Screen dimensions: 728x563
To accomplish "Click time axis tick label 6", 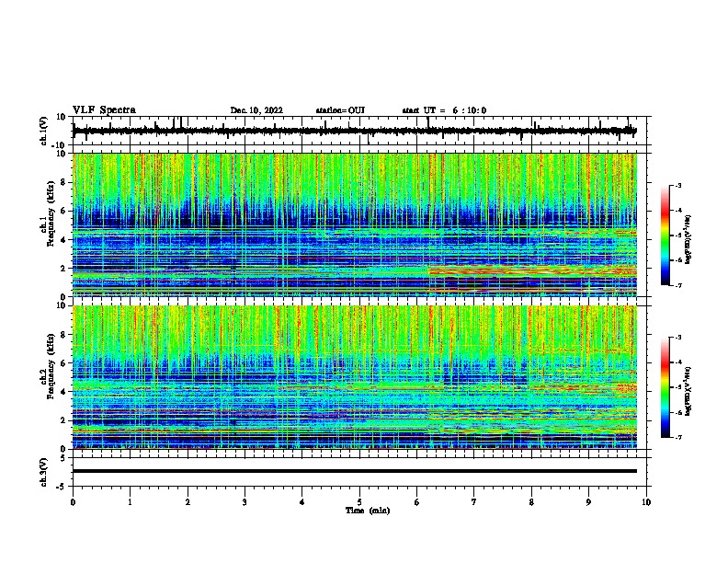I will [417, 502].
